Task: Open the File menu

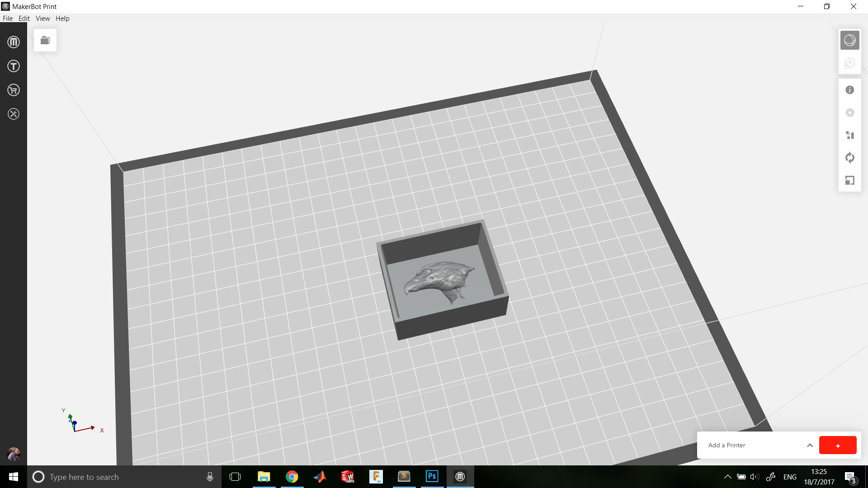Action: (x=8, y=19)
